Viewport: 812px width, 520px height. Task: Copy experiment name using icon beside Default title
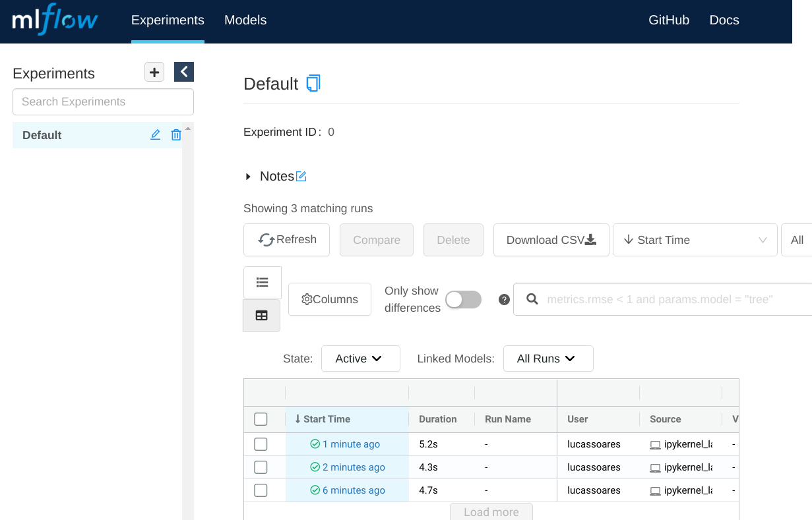[x=313, y=84]
